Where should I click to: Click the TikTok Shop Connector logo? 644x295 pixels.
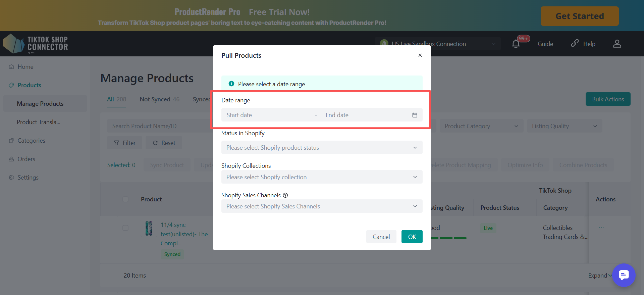tap(35, 44)
